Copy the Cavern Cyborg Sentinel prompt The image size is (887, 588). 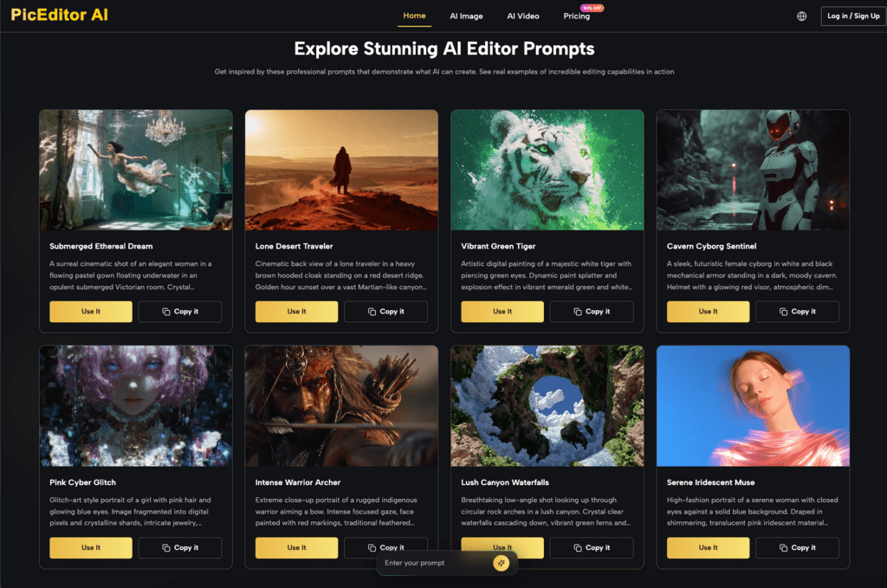click(798, 312)
